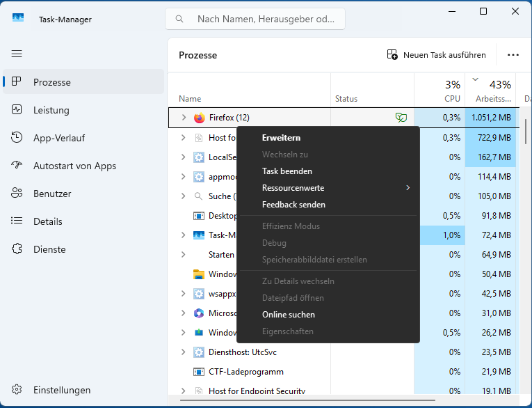Expand the Suche process row

coord(183,196)
